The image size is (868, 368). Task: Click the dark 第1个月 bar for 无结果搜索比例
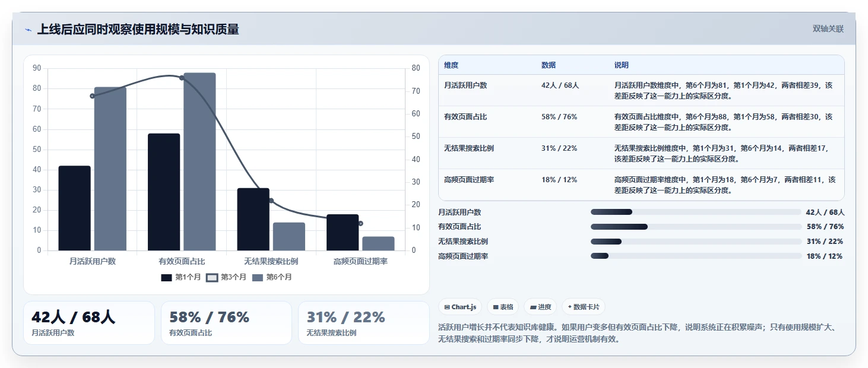(254, 220)
